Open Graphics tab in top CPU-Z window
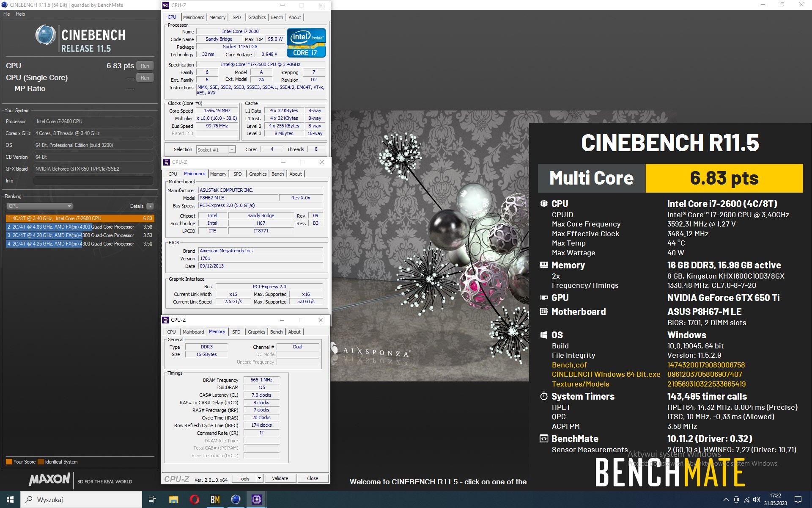812x508 pixels. [257, 17]
